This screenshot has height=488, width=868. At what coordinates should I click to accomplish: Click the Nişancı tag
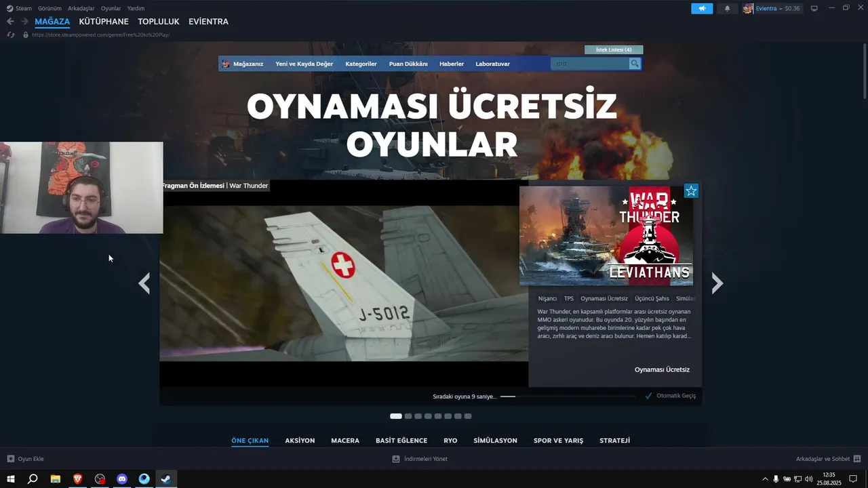coord(547,299)
